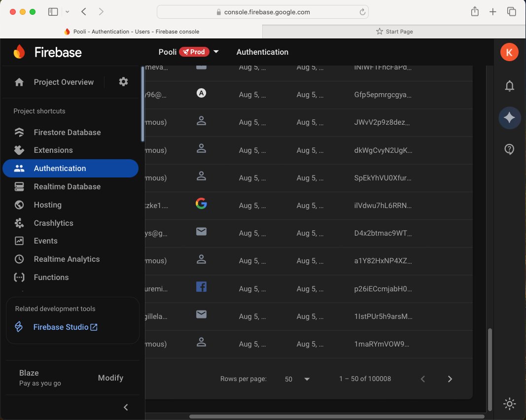This screenshot has width=526, height=420.
Task: Switch to Start Page tab
Action: [394, 32]
